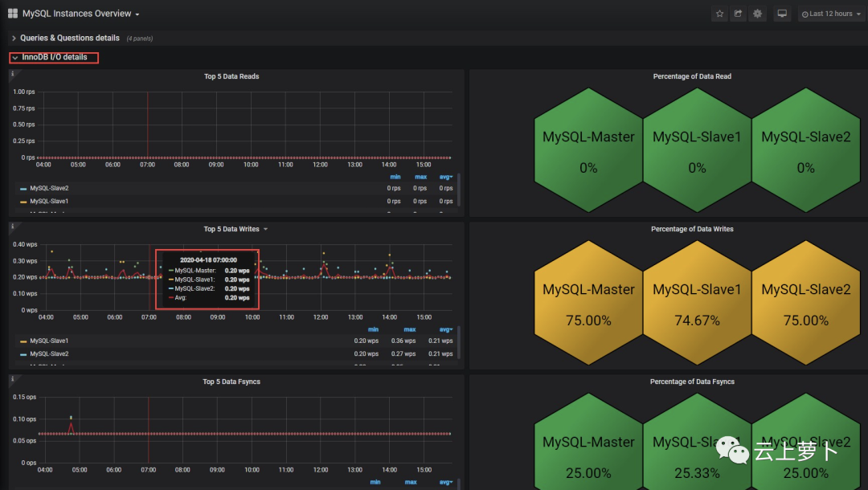Open Top 5 Data Writes panel menu
This screenshot has width=868, height=490.
pos(266,229)
